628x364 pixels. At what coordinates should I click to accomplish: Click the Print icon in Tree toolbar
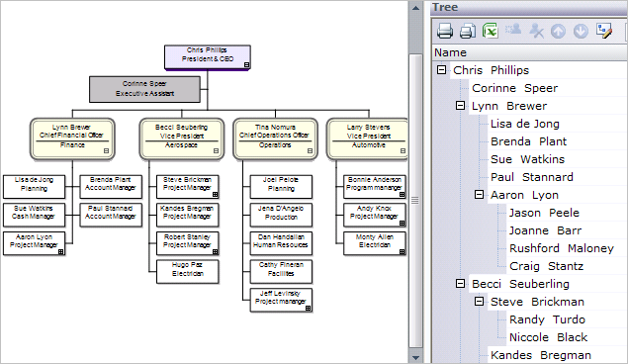pos(445,31)
